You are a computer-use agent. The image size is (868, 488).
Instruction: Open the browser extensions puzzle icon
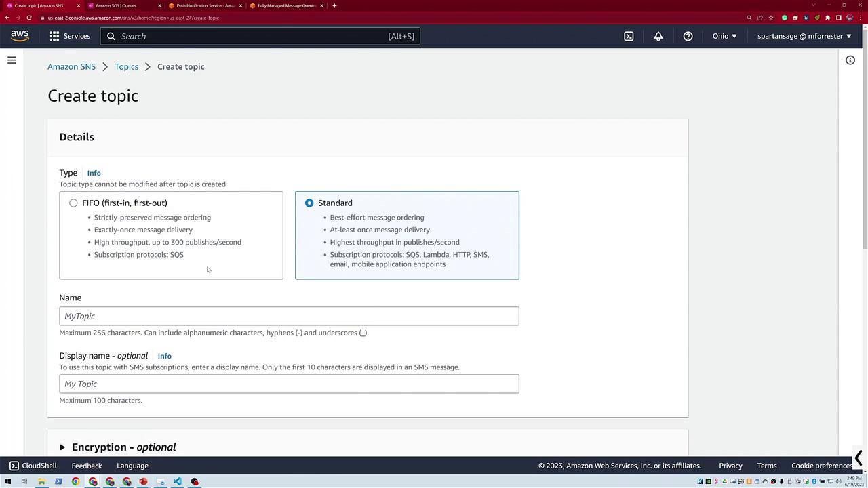pos(828,18)
